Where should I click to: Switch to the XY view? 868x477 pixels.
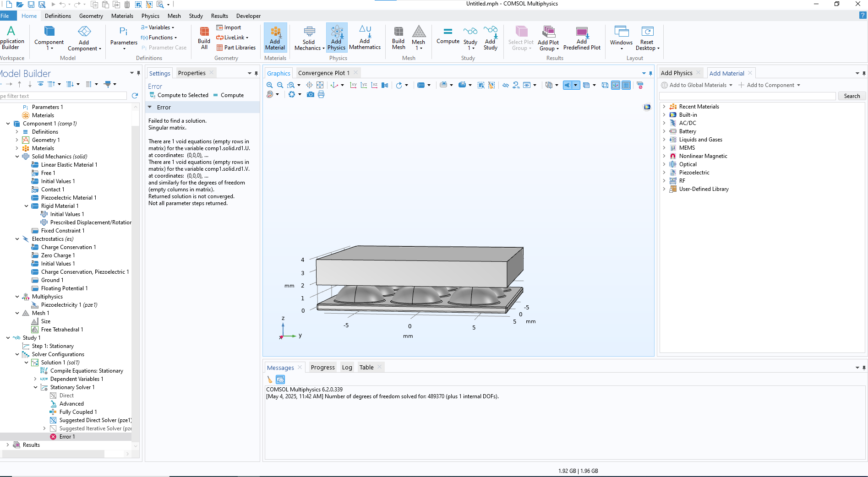tap(353, 85)
